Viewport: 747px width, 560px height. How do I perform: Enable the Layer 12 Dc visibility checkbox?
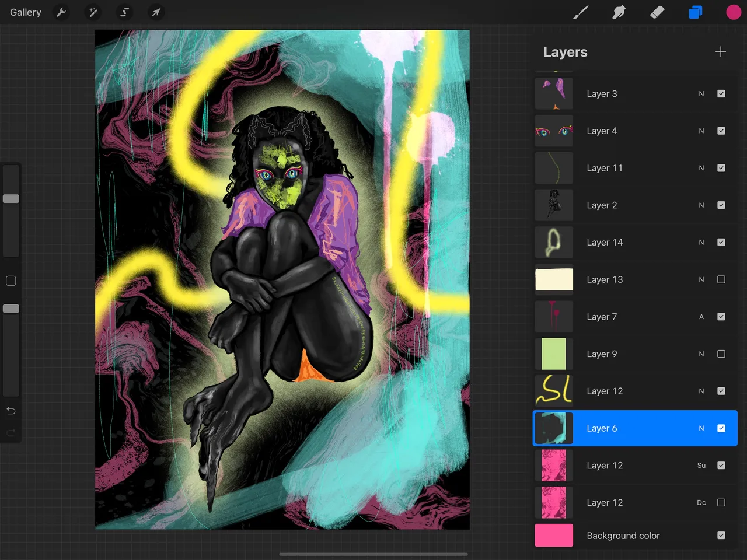click(x=721, y=502)
